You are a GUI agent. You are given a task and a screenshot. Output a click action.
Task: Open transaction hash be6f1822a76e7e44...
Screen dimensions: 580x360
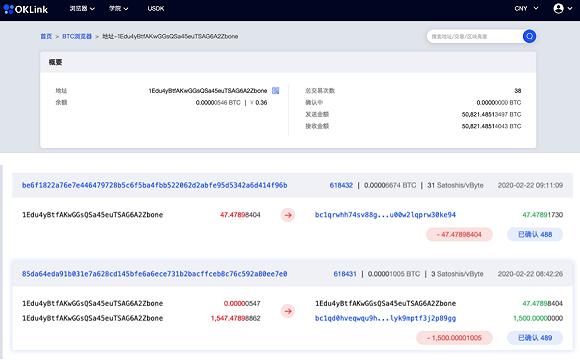pos(155,185)
